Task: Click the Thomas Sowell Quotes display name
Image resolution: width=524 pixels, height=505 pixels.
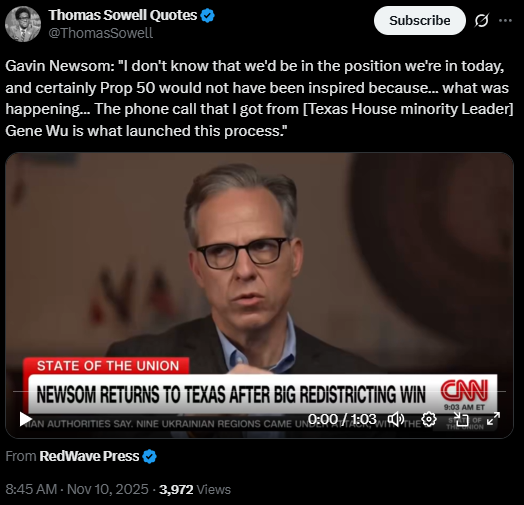Action: pos(123,15)
